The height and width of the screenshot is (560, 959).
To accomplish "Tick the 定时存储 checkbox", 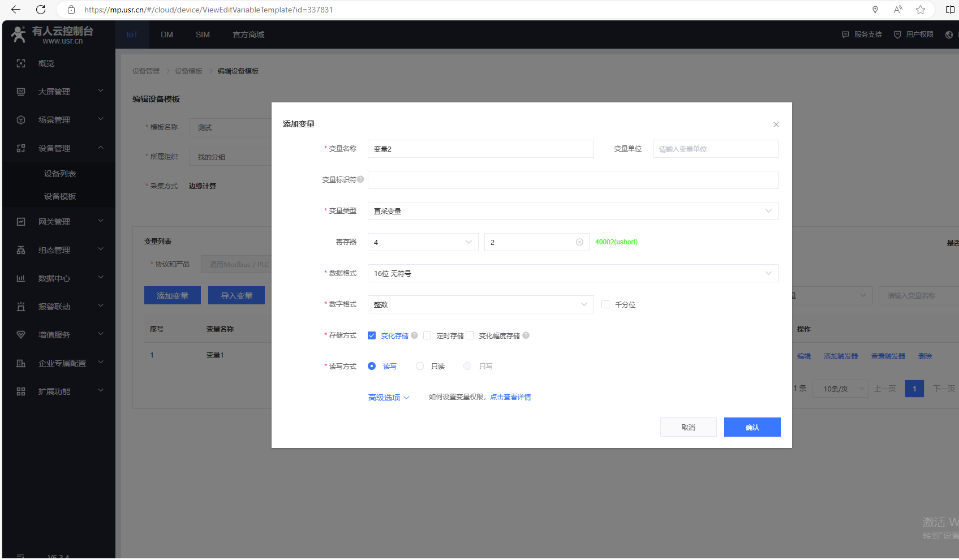I will [427, 335].
